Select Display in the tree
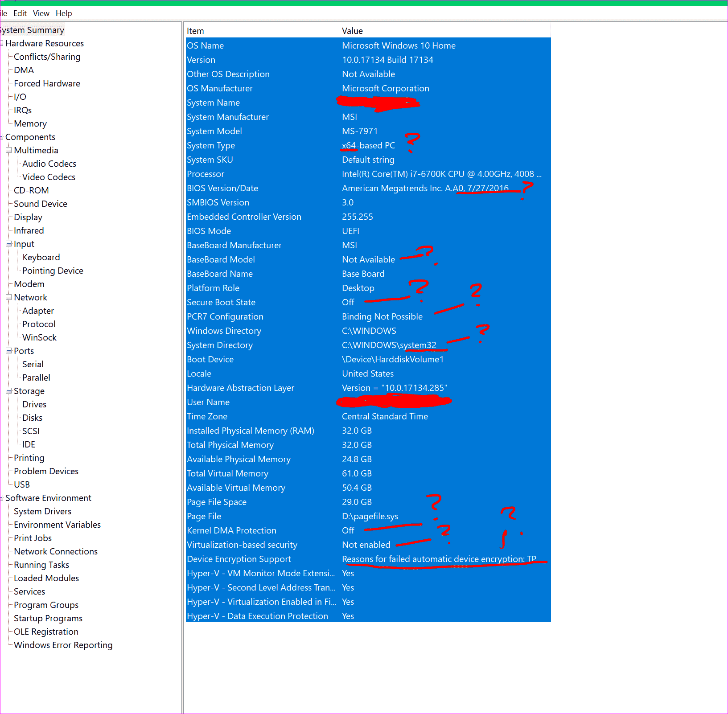This screenshot has height=714, width=728. (28, 217)
